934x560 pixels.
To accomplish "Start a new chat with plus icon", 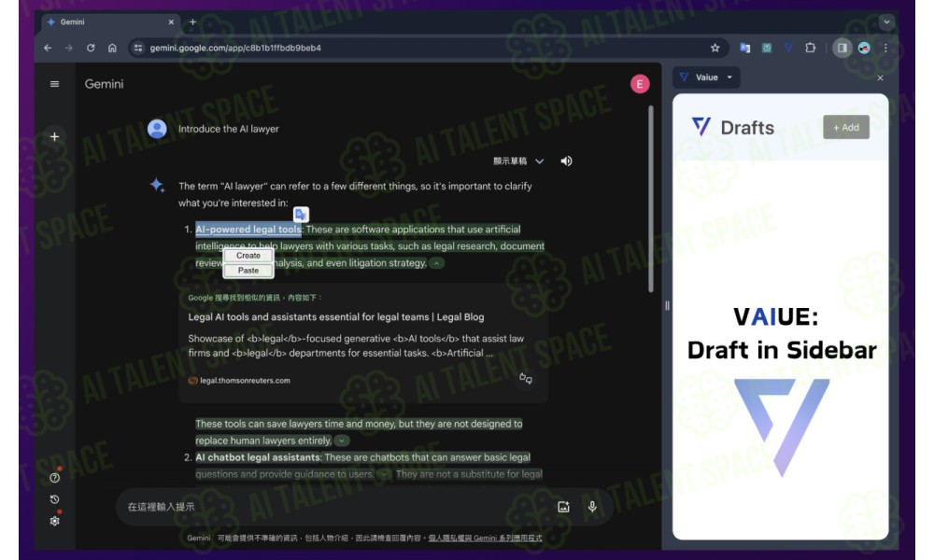I will 54,136.
